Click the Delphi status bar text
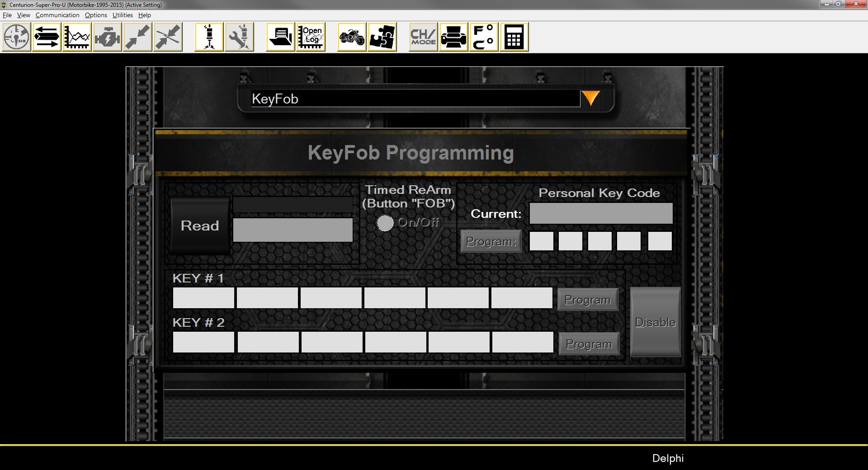This screenshot has width=868, height=470. coord(668,458)
